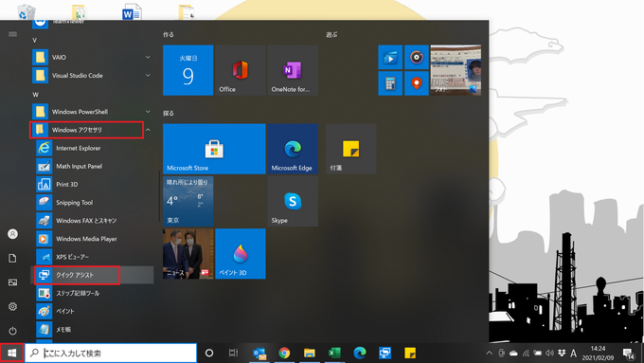Viewport: 644px width, 363px height.
Task: Open Task View on taskbar
Action: tap(233, 353)
